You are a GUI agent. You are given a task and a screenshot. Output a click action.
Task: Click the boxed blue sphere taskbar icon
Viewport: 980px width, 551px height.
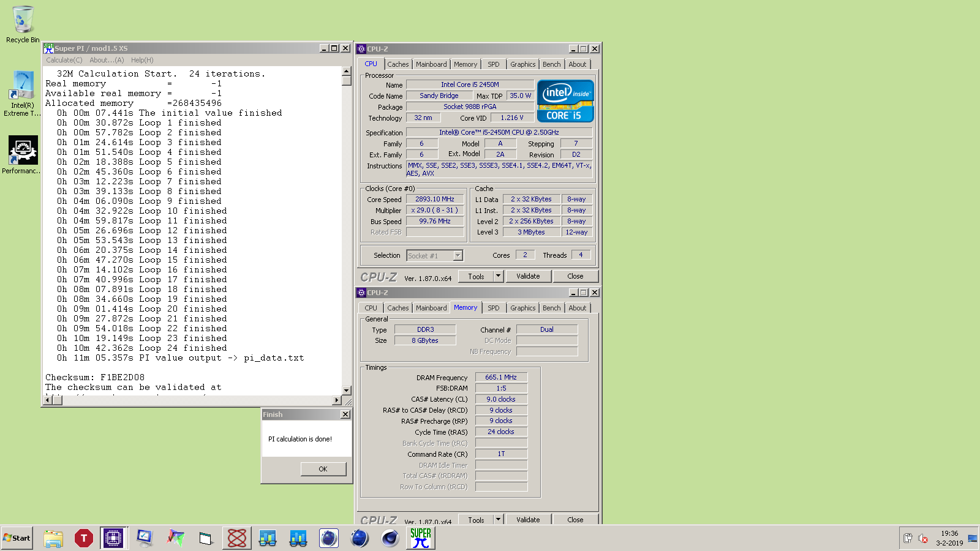329,538
